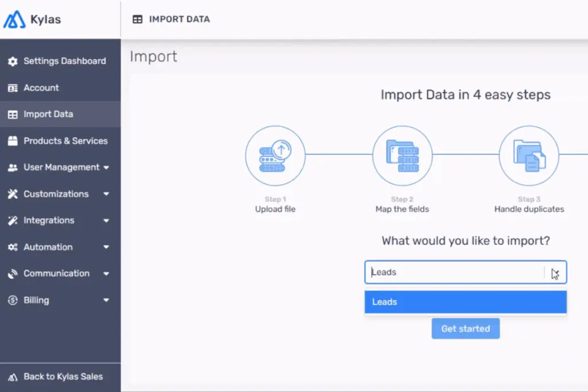Click the Handle duplicates step label
Image resolution: width=588 pixels, height=392 pixels.
529,209
